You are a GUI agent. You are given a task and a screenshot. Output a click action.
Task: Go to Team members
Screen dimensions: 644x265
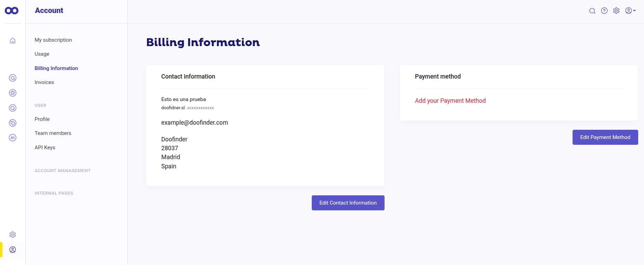(53, 133)
